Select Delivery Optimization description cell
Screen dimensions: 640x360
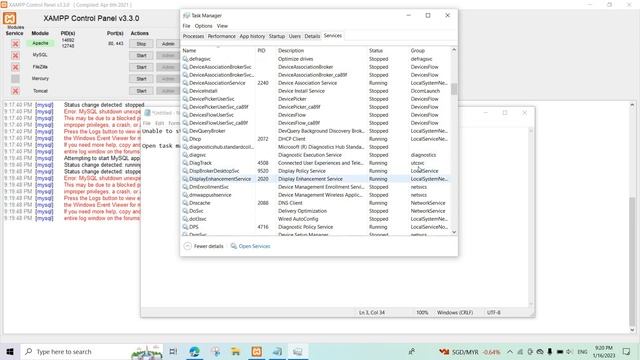pyautogui.click(x=302, y=211)
